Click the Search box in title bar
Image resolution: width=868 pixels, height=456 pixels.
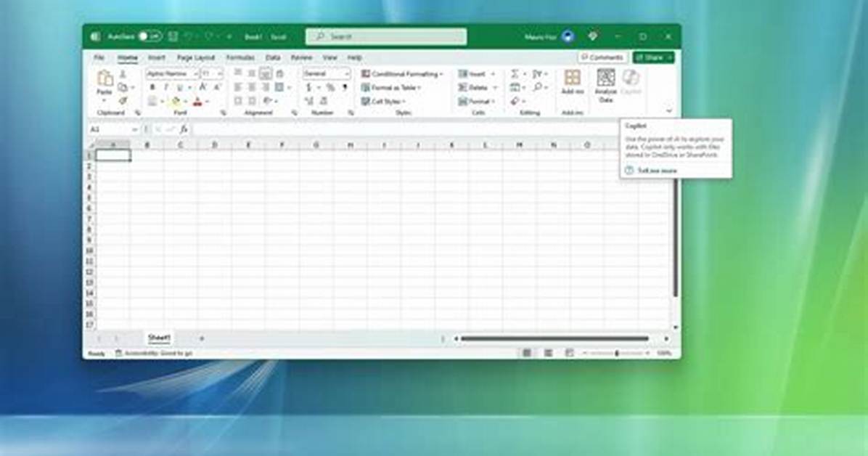point(386,36)
